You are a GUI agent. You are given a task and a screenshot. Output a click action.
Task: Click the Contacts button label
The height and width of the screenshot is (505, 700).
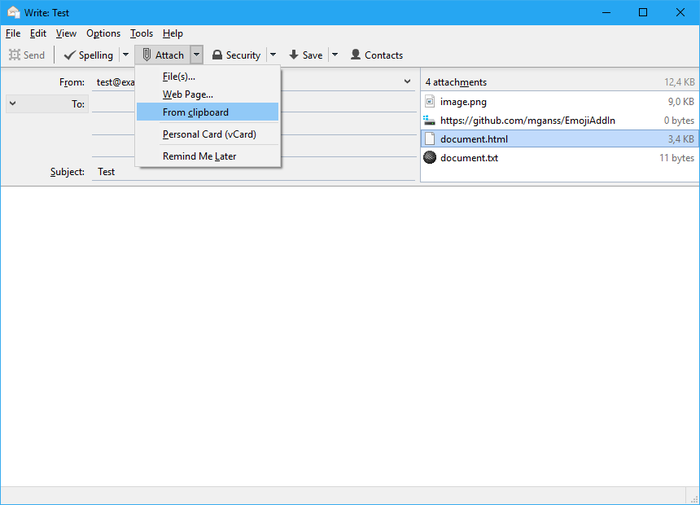[383, 55]
